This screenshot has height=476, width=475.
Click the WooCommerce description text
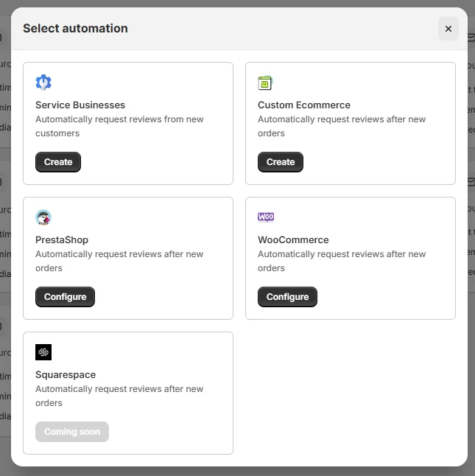(x=342, y=261)
